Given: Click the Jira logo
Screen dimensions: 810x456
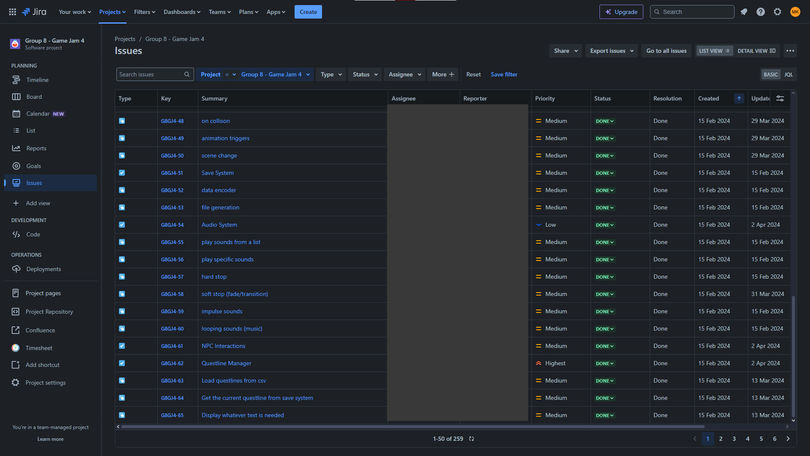Looking at the screenshot, I should coord(34,11).
